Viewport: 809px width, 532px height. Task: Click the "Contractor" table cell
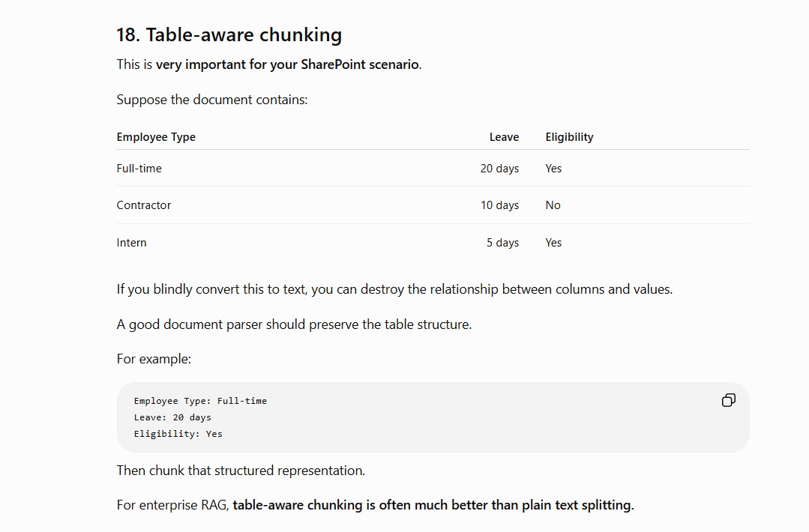click(143, 205)
